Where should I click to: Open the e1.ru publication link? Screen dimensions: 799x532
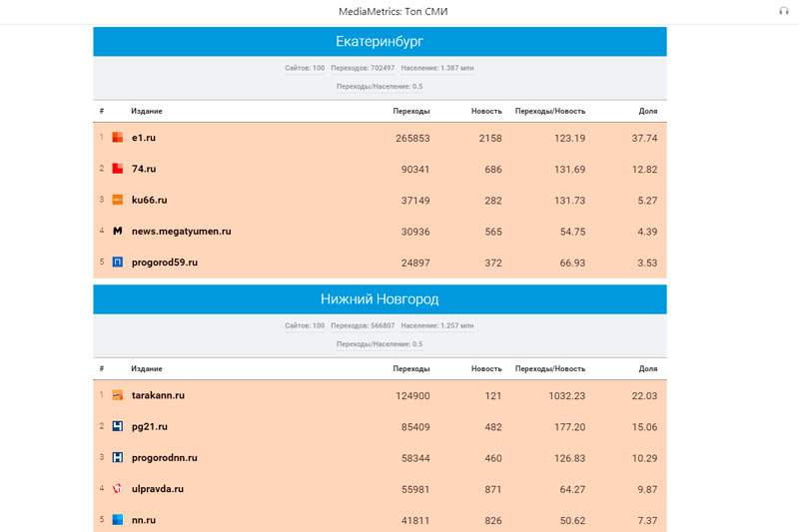click(144, 138)
